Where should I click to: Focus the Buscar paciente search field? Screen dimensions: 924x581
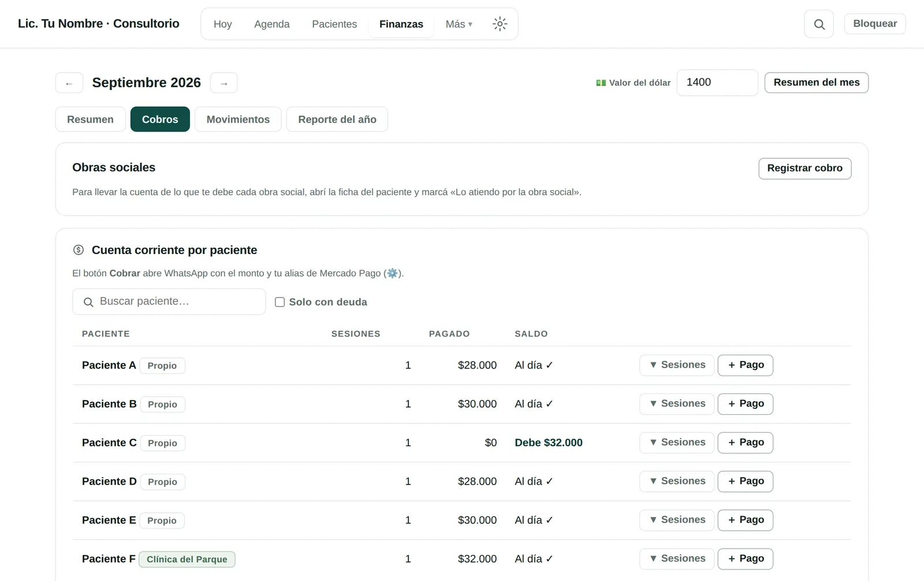click(x=169, y=301)
